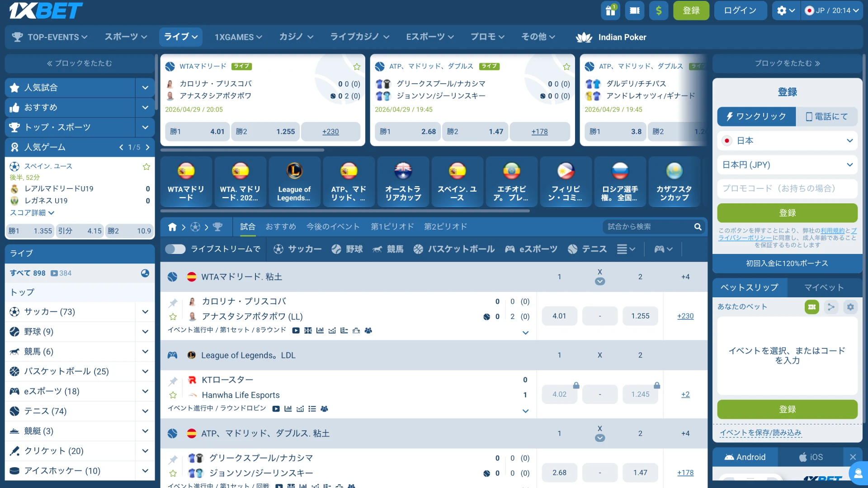Click the ログイン button
Image resolution: width=868 pixels, height=488 pixels.
click(741, 10)
